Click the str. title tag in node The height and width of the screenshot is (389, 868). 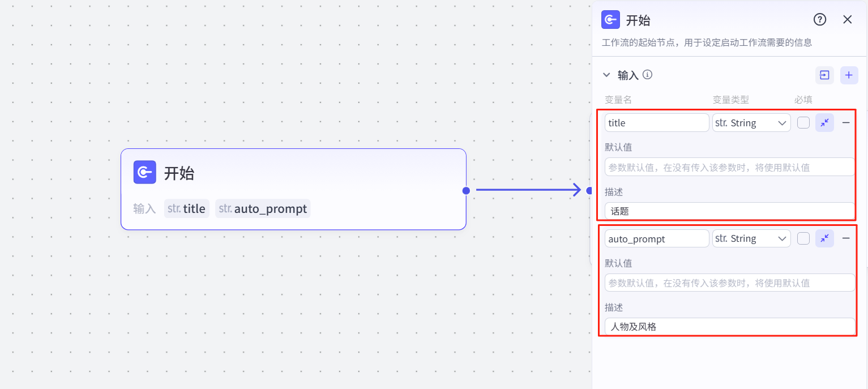click(x=187, y=208)
